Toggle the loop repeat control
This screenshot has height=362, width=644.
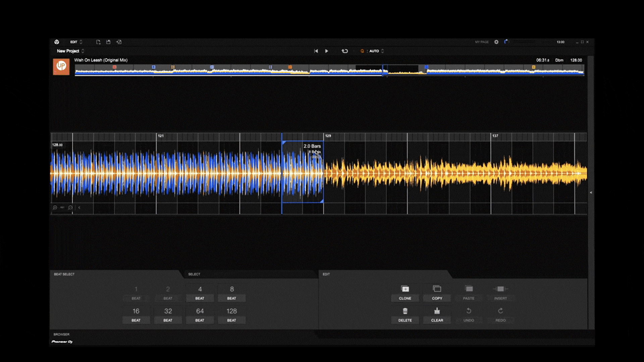[x=344, y=51]
